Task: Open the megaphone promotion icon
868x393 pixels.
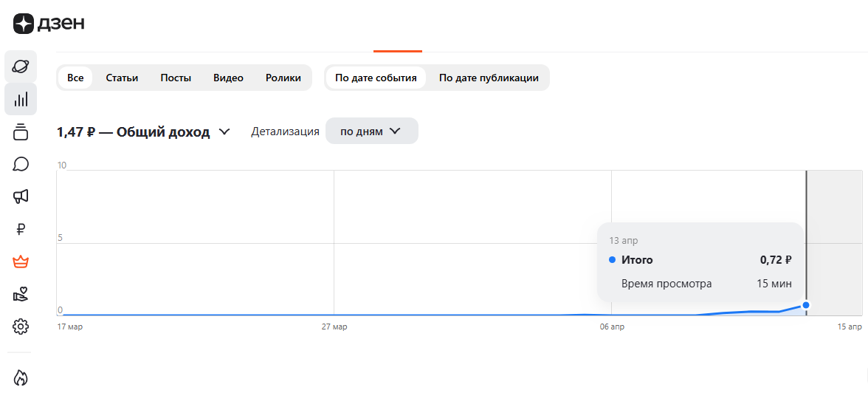Action: 21,196
